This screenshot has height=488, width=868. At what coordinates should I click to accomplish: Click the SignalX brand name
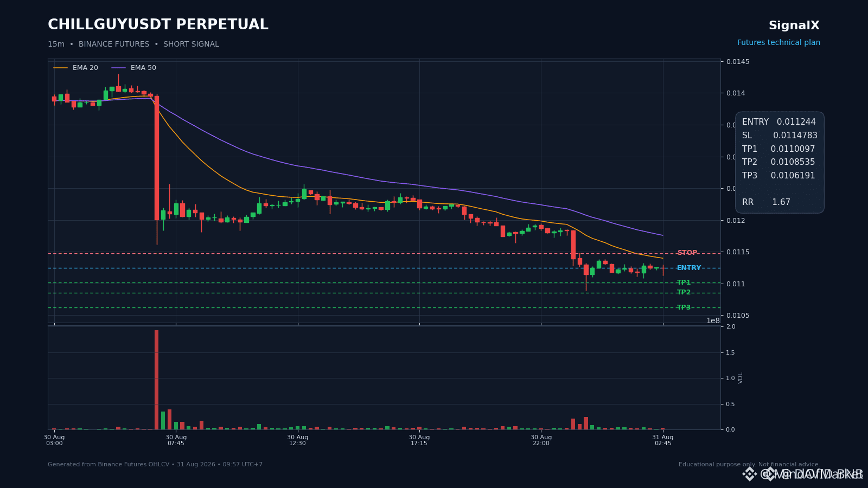(794, 25)
